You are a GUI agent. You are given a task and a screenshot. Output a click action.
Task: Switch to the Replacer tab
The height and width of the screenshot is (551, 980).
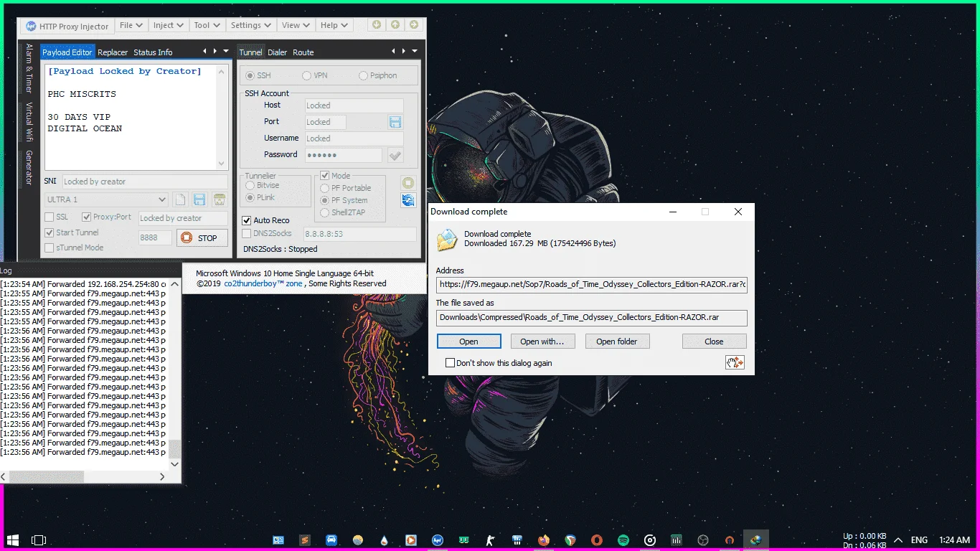[x=113, y=52]
